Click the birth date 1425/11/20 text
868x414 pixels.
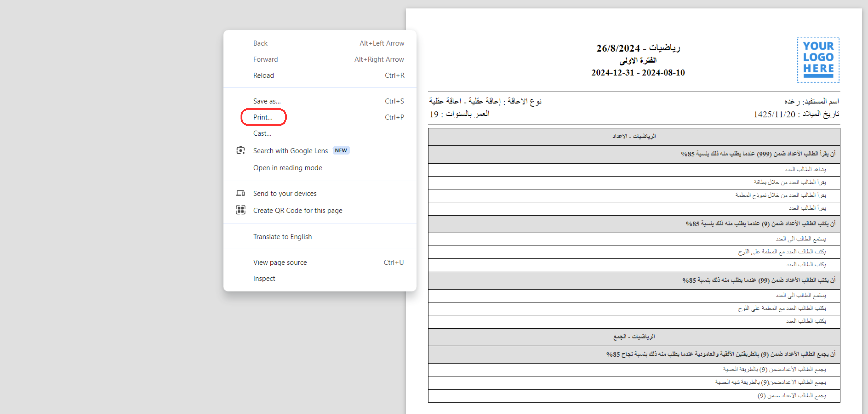pyautogui.click(x=774, y=115)
